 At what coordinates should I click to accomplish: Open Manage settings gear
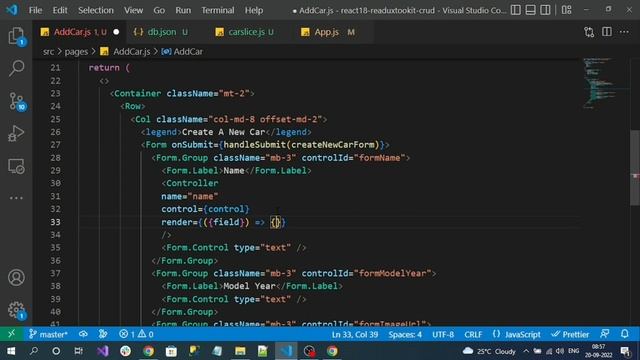tap(16, 310)
